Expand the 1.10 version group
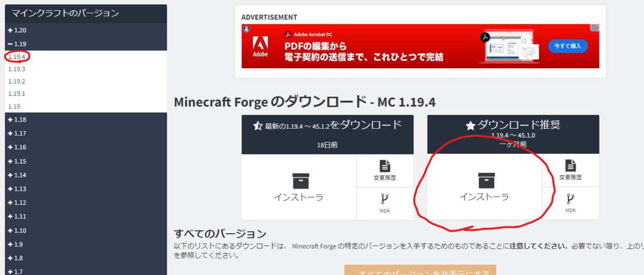The height and width of the screenshot is (275, 644). 17,231
